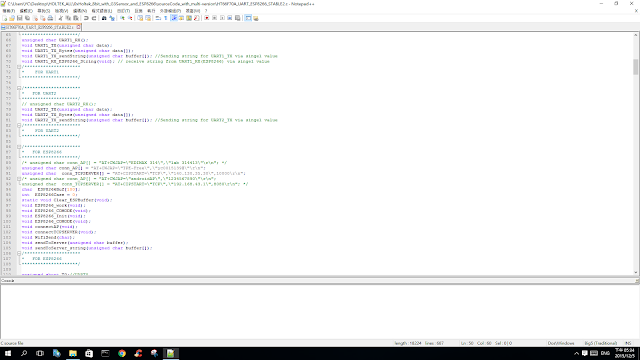Open the File menu (first menu)
640x360 pixels.
9,11
